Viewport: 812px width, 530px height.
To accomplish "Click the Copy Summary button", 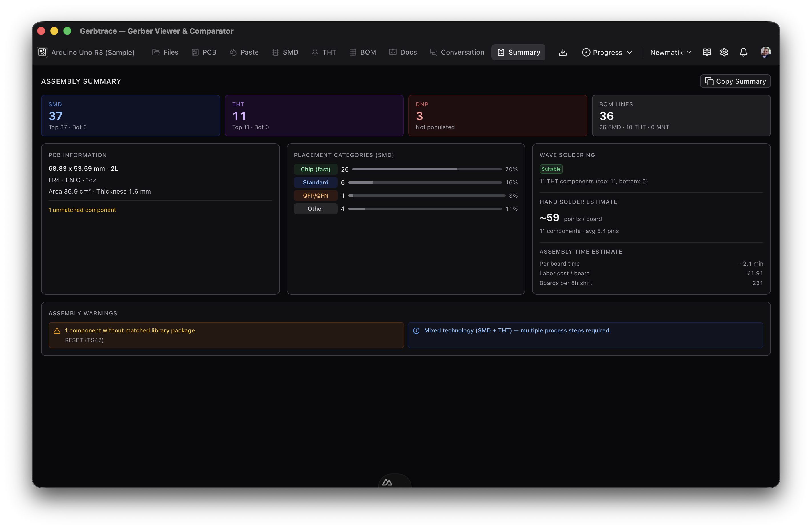I will [735, 81].
